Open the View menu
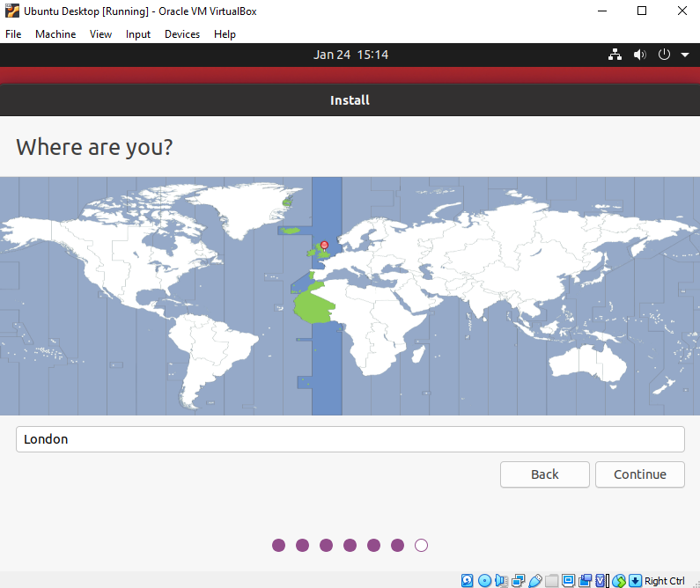 point(100,34)
